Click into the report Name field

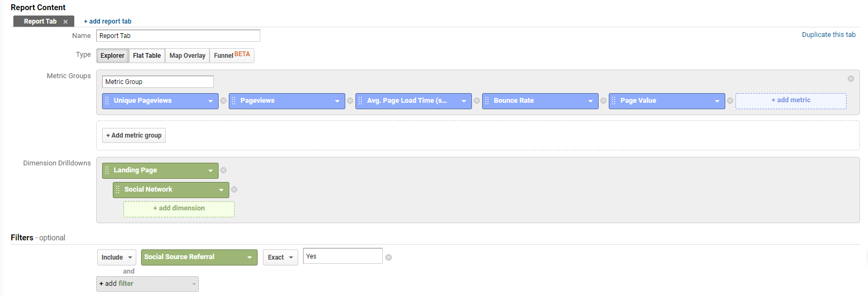click(178, 36)
